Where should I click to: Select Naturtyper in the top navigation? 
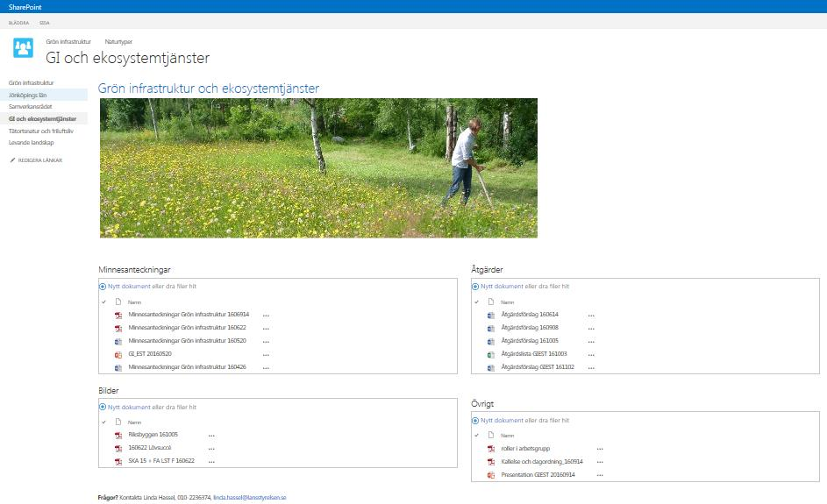click(x=118, y=42)
